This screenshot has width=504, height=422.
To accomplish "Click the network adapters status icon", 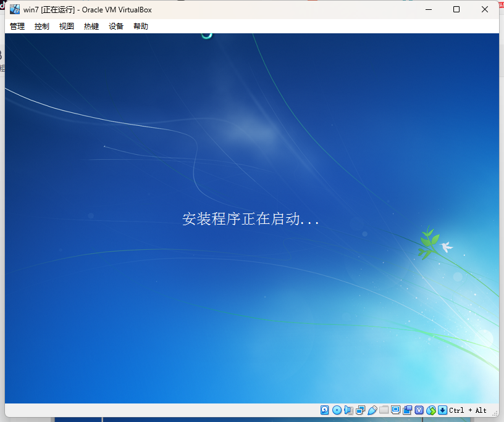I will [360, 410].
